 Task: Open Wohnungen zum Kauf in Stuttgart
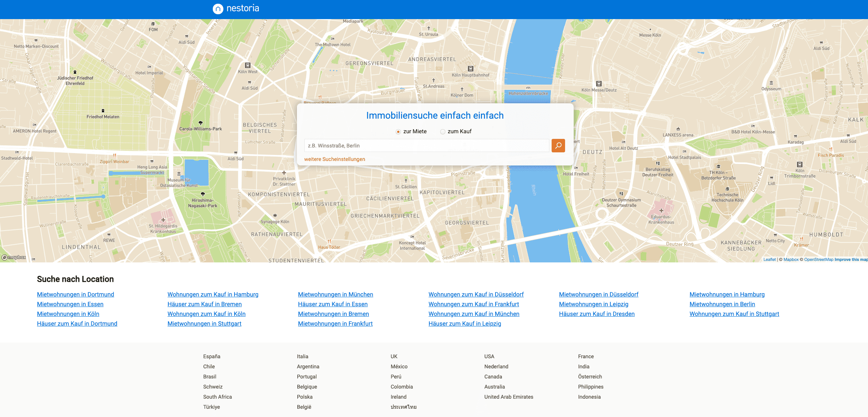click(734, 314)
